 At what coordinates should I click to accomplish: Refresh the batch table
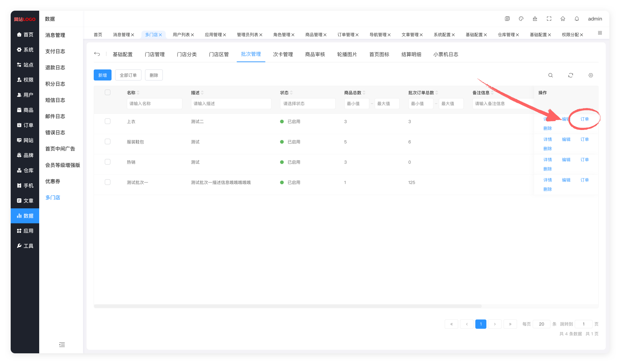[x=570, y=75]
